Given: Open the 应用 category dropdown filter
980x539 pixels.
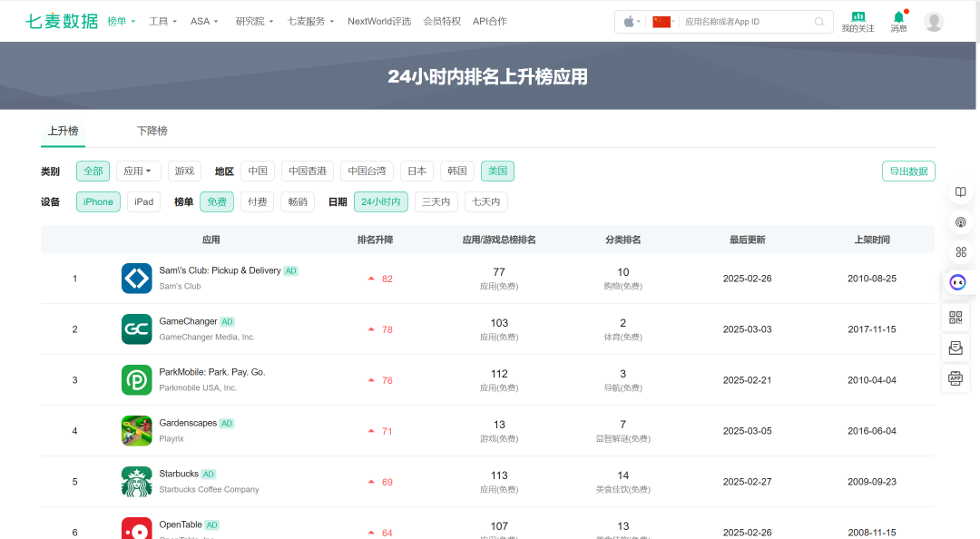Looking at the screenshot, I should pos(138,171).
